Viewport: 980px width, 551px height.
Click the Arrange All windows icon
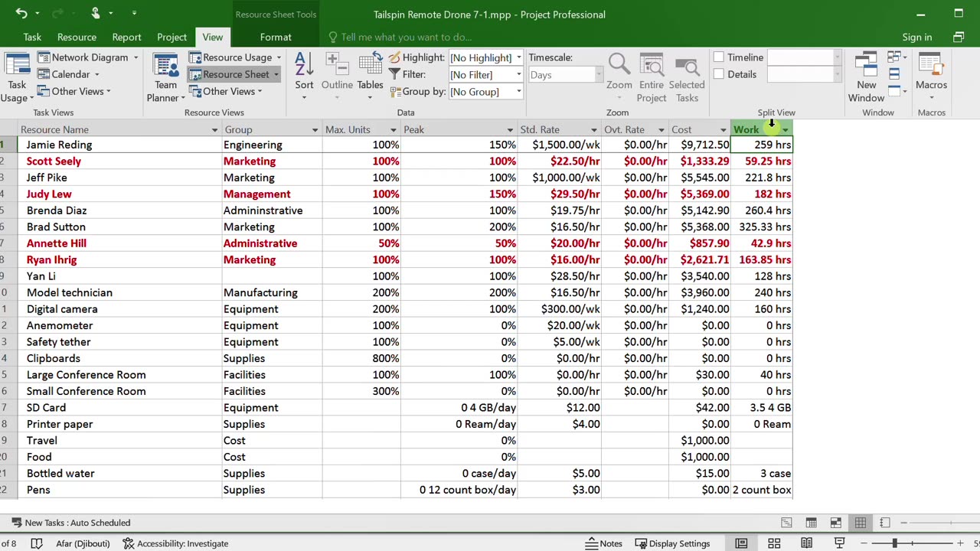click(x=893, y=73)
